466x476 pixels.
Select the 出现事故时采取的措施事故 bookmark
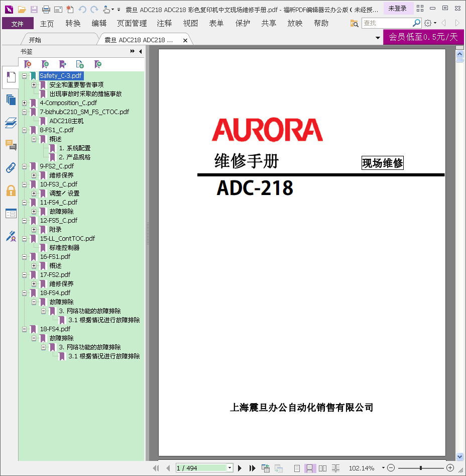[x=85, y=94]
